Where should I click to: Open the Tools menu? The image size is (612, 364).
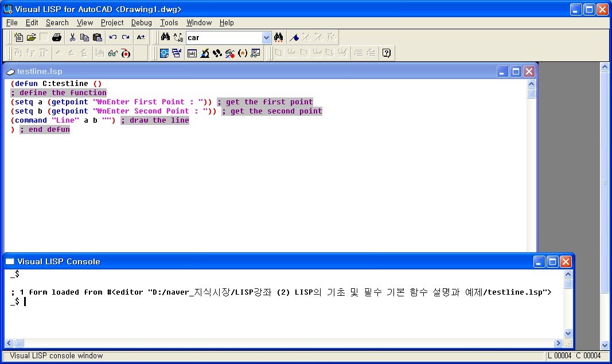tap(169, 22)
